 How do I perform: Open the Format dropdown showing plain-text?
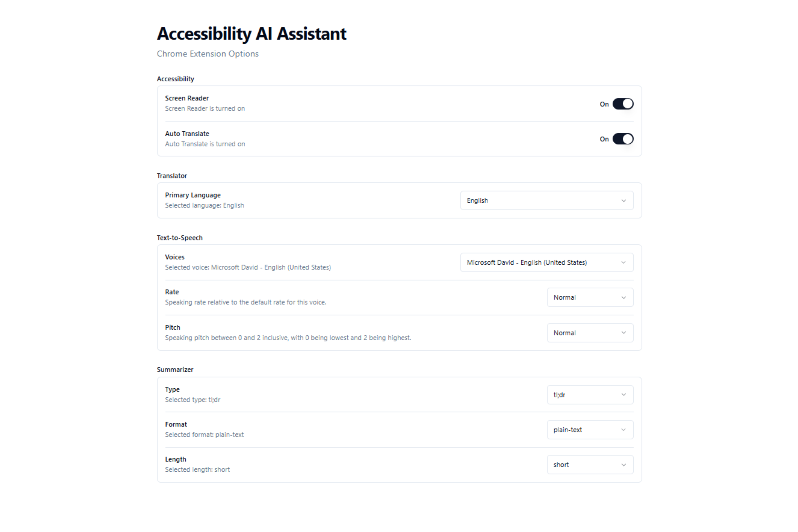click(590, 430)
